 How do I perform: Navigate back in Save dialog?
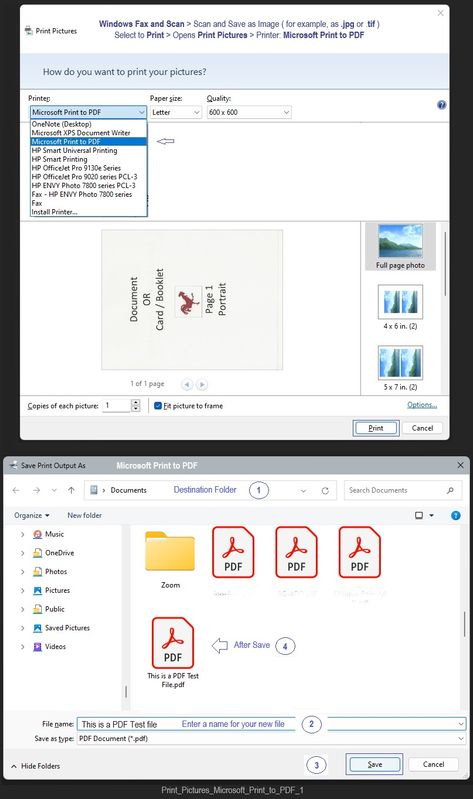tap(16, 490)
